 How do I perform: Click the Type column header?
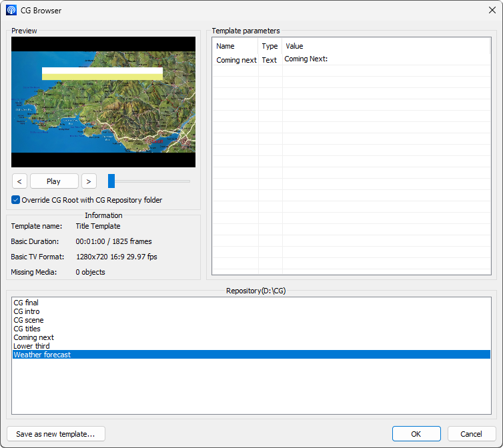pos(270,46)
